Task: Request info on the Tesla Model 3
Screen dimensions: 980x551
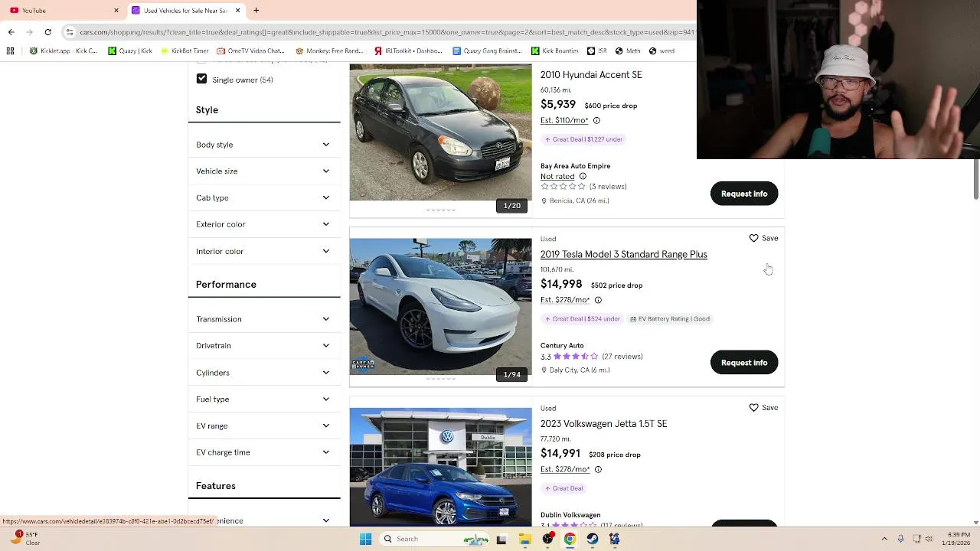Action: click(x=744, y=363)
